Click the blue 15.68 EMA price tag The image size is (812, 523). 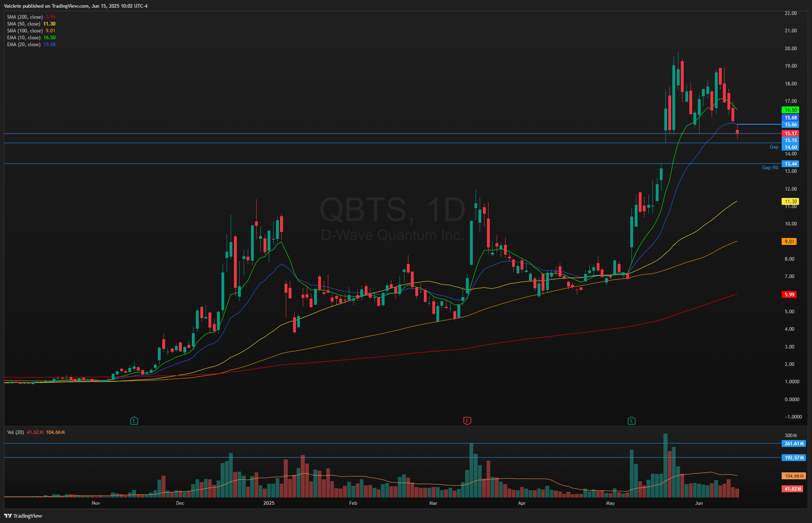[x=790, y=118]
